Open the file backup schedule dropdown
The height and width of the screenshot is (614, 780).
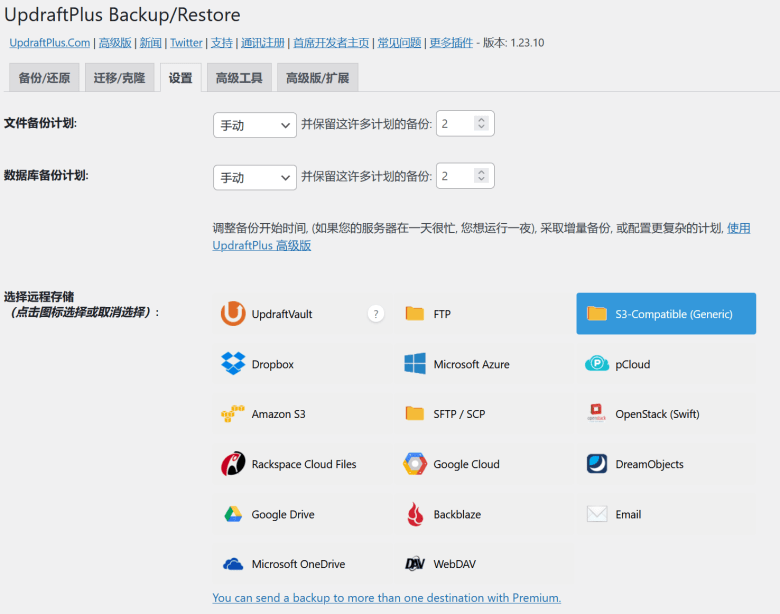click(255, 125)
